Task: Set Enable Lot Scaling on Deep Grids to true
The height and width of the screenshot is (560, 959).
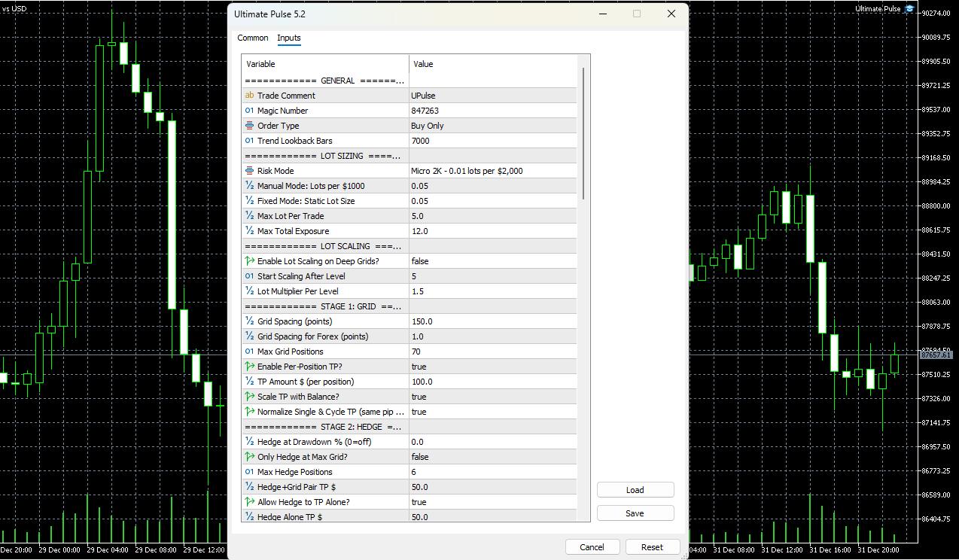Action: pyautogui.click(x=493, y=261)
